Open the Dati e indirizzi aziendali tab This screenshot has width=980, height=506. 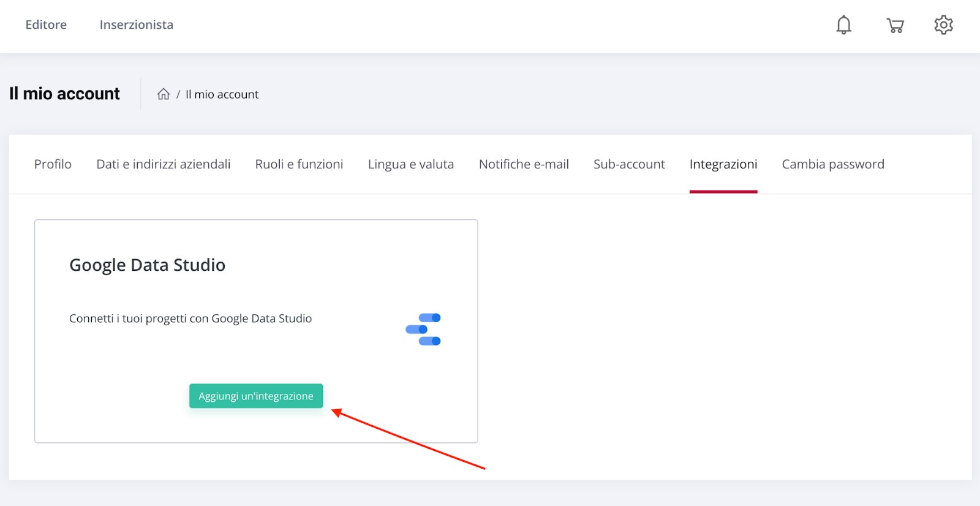(x=164, y=164)
